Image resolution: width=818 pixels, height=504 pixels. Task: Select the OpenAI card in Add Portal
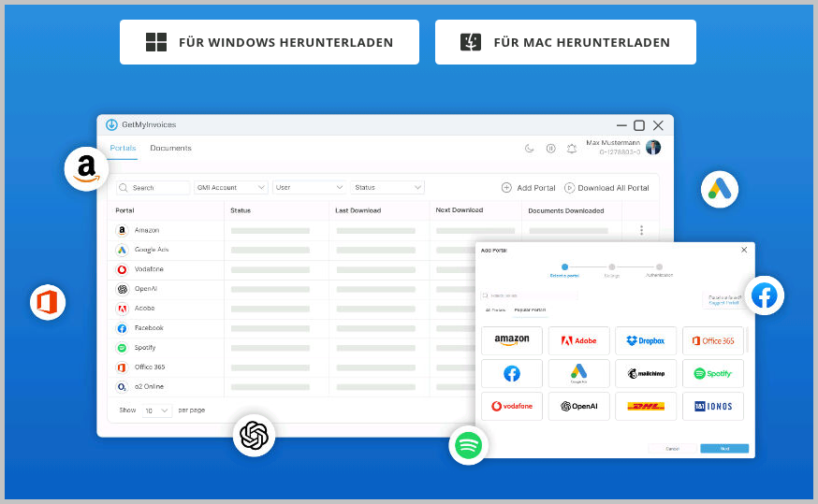point(578,406)
